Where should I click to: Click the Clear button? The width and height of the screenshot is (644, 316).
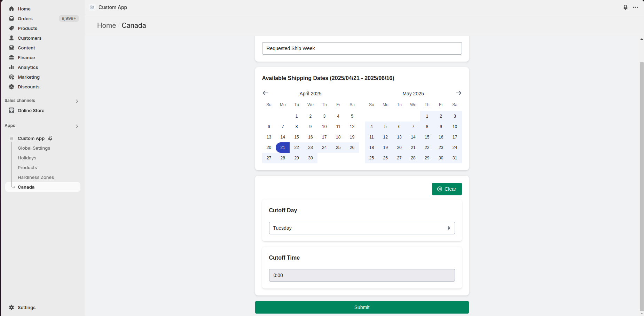point(447,189)
